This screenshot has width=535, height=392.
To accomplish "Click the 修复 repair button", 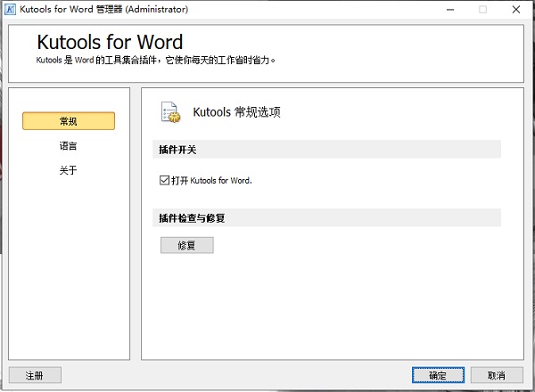I will pos(187,245).
